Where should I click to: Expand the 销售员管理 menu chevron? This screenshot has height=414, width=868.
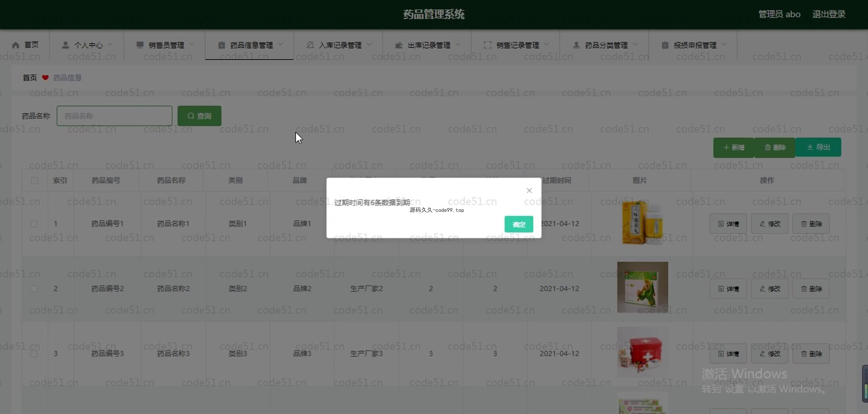coord(192,45)
